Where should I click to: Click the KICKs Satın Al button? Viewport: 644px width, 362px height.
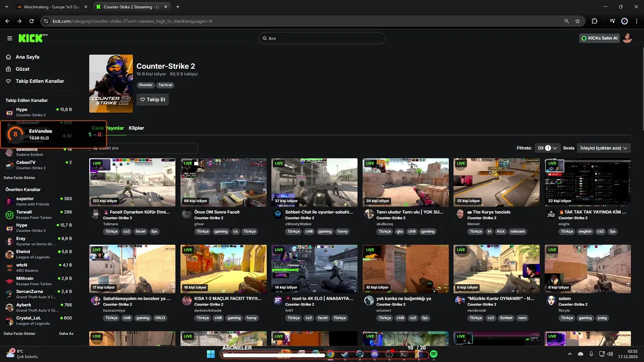599,38
